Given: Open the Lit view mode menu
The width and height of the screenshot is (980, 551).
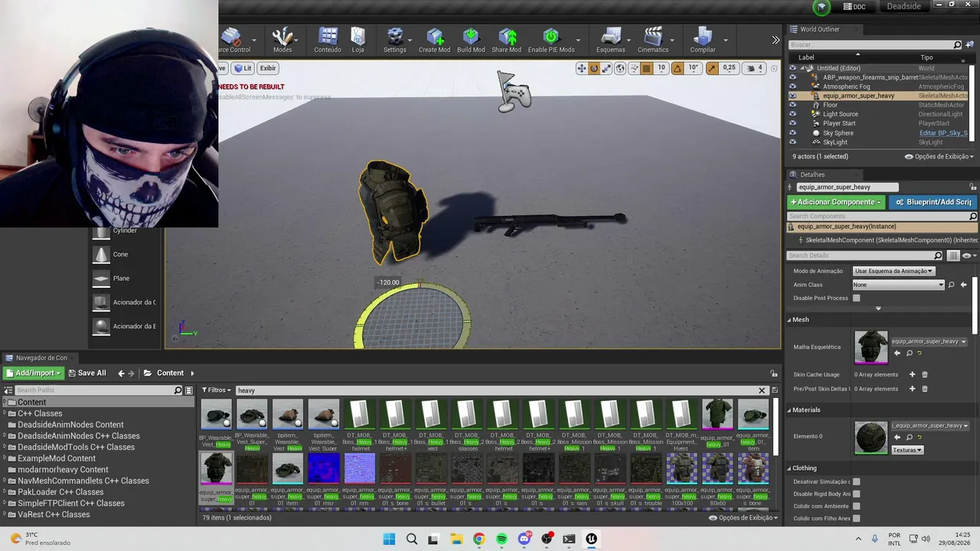Looking at the screenshot, I should click(243, 68).
